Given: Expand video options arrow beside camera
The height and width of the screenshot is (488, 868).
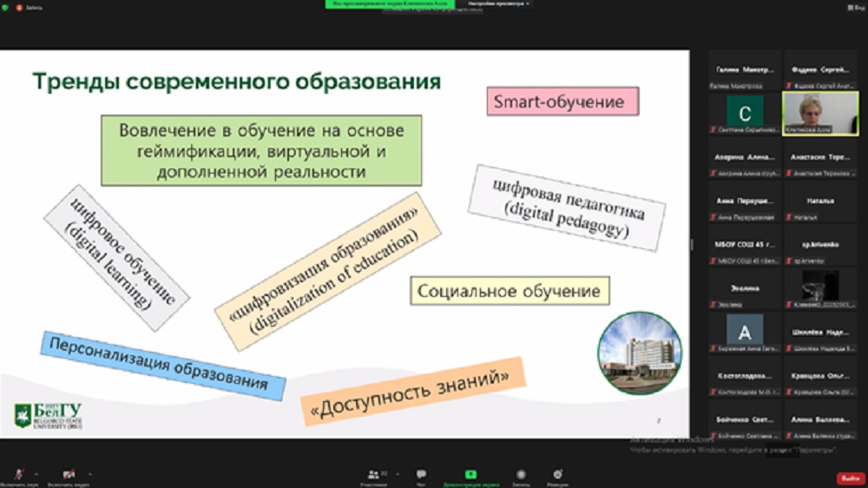Looking at the screenshot, I should pos(90,473).
